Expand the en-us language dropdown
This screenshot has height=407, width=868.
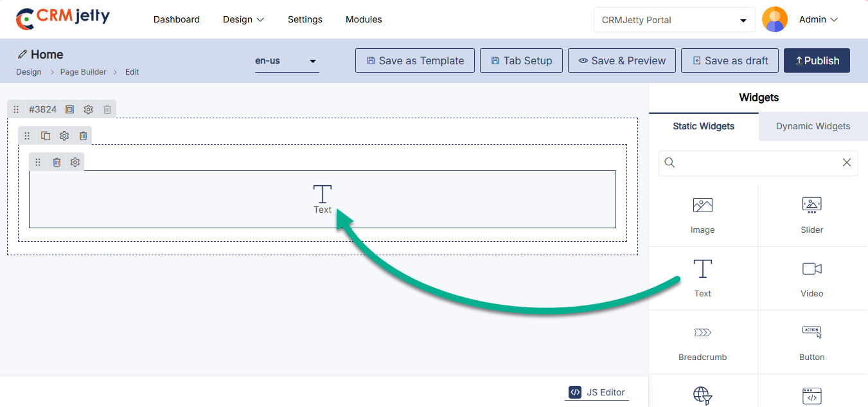tap(287, 61)
